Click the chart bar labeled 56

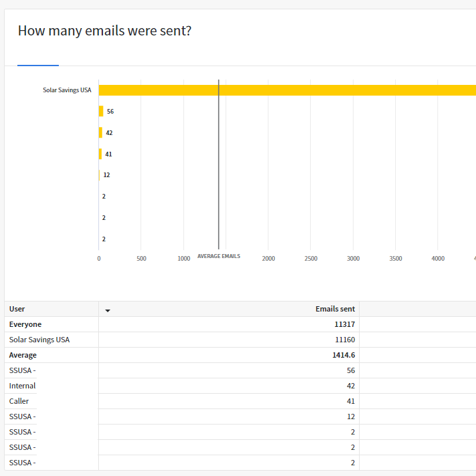tap(101, 112)
